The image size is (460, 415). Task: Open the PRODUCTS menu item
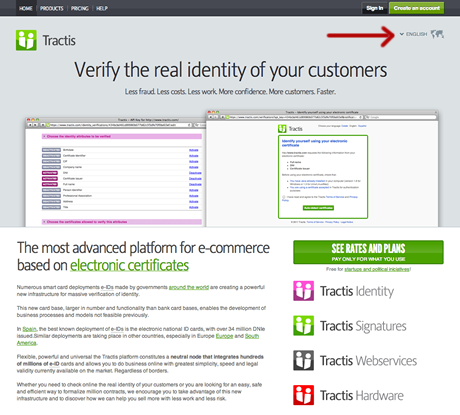pos(52,8)
